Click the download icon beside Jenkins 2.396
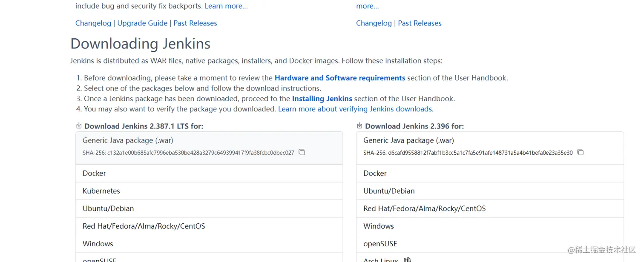644x262 pixels. 360,125
